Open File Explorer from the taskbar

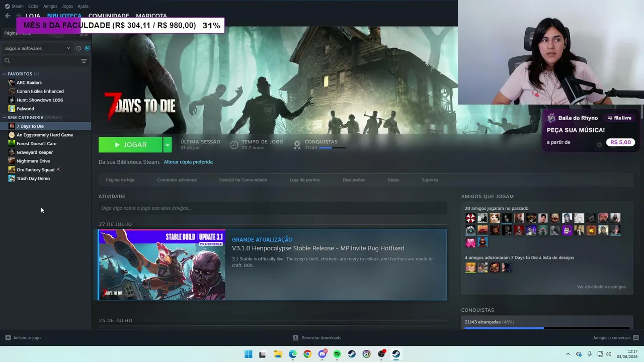coord(278,354)
